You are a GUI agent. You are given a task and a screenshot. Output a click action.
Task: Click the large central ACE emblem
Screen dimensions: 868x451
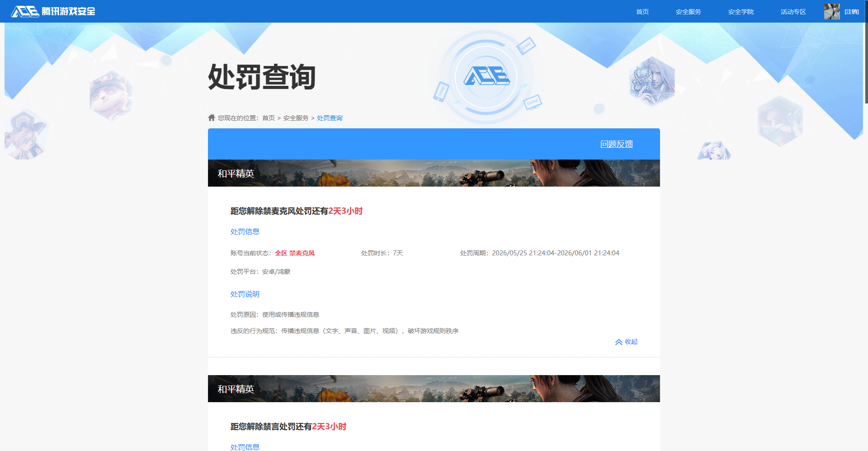pyautogui.click(x=486, y=77)
